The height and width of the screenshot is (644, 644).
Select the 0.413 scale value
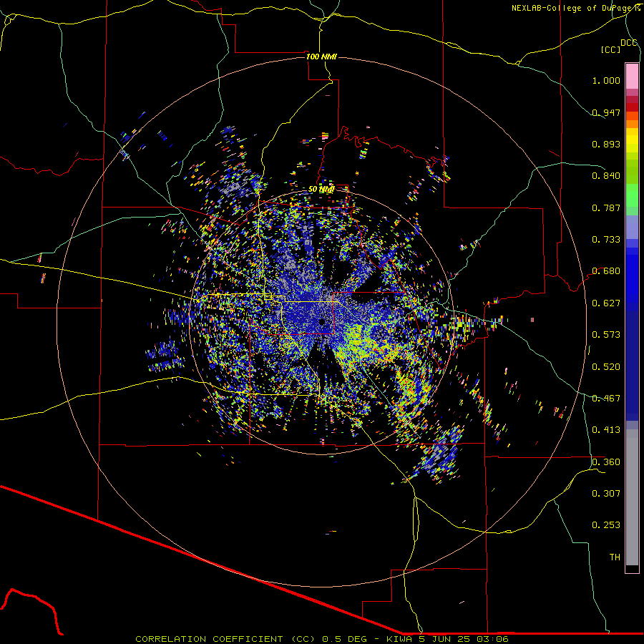pos(606,430)
